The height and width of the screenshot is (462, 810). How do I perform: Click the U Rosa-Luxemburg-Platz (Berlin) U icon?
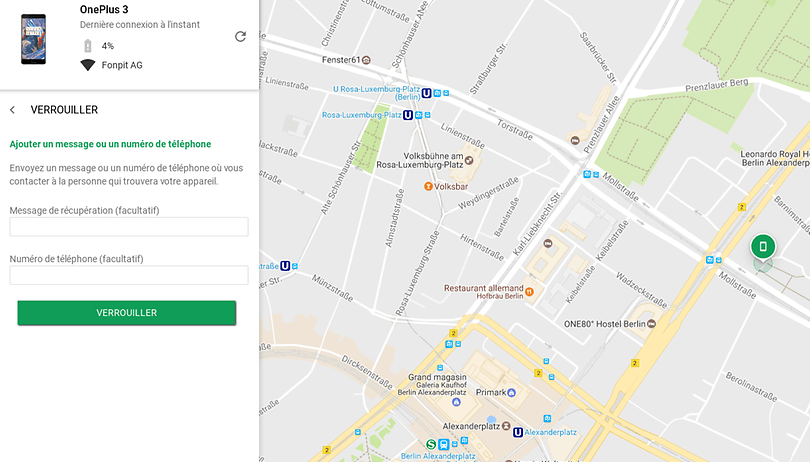[x=426, y=93]
